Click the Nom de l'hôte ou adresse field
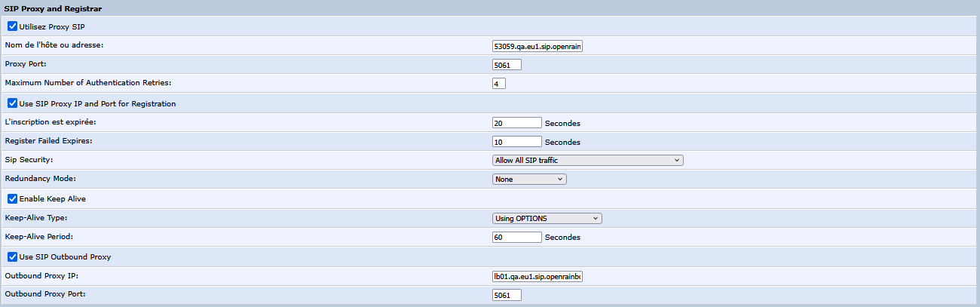 coord(537,46)
